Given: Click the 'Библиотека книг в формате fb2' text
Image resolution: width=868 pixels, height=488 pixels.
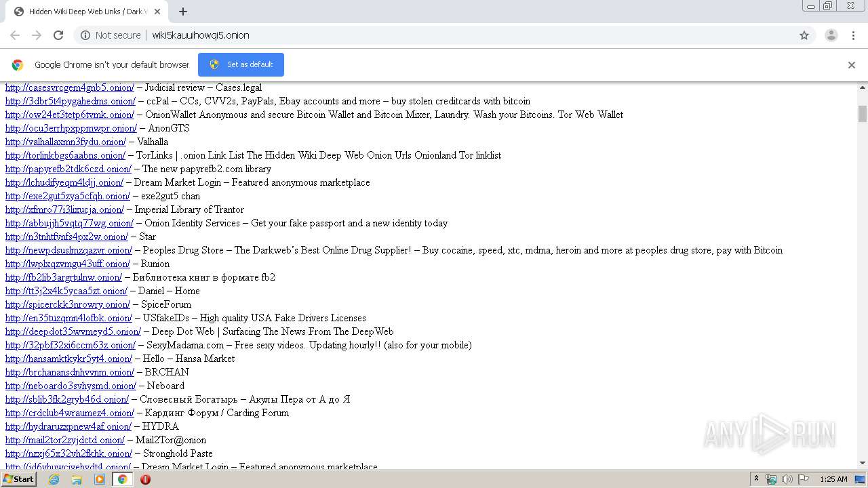Looking at the screenshot, I should tap(203, 277).
